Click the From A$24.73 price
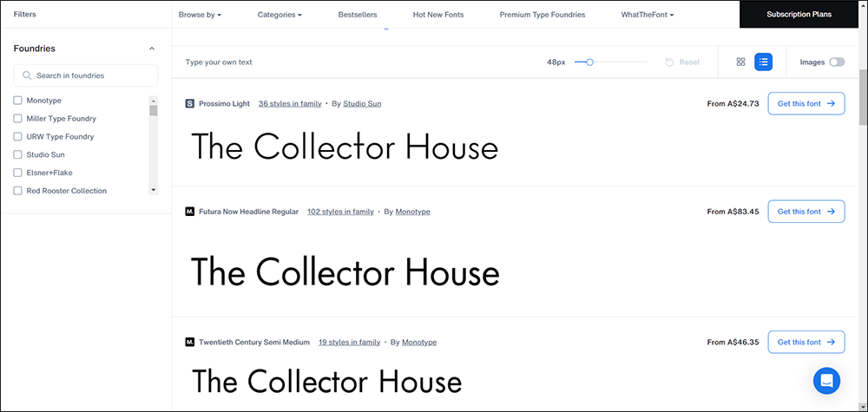The image size is (868, 412). point(733,103)
